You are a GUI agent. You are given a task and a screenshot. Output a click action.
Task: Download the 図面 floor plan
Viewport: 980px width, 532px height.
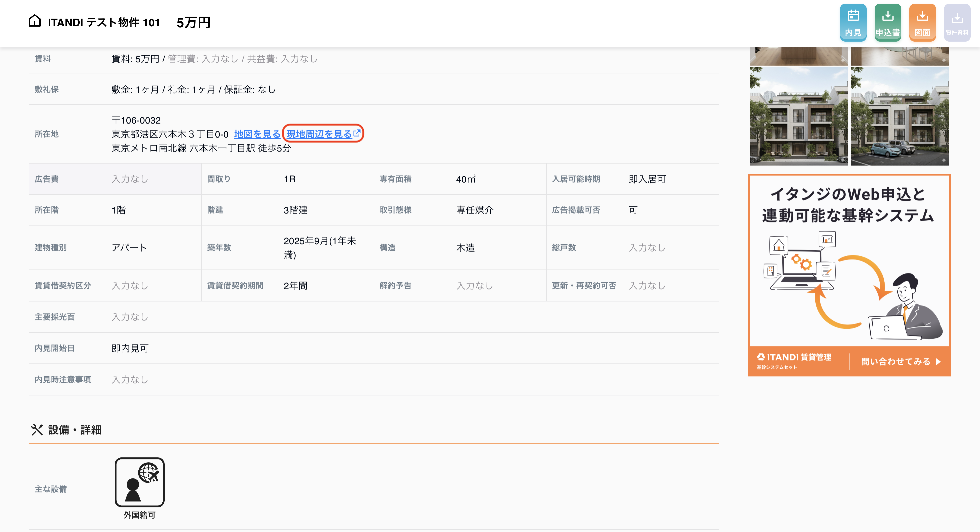tap(922, 22)
